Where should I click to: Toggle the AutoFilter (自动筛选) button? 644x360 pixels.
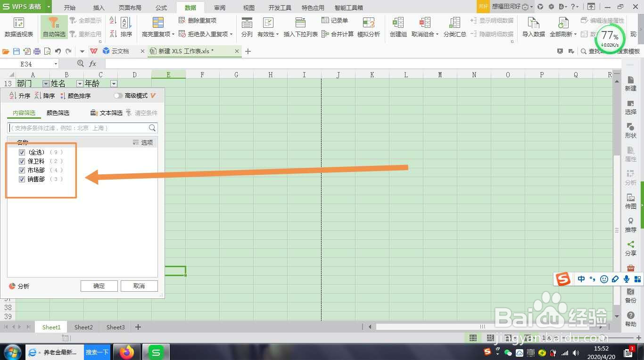(54, 27)
